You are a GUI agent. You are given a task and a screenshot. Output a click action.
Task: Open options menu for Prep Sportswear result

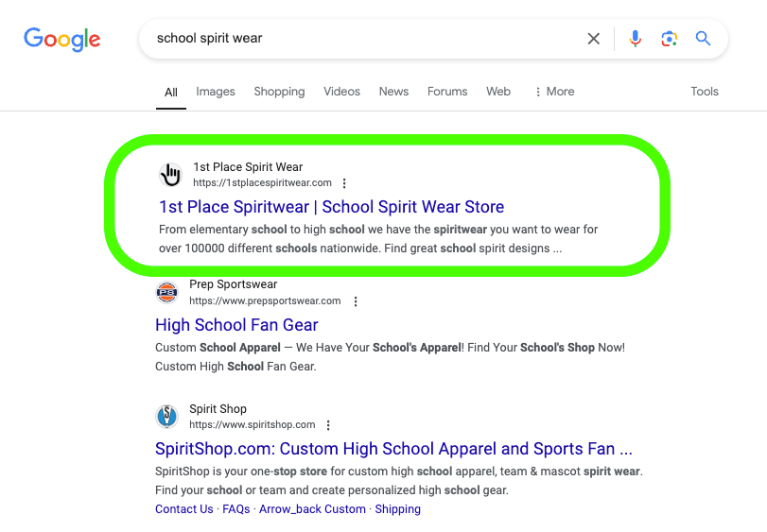point(356,301)
